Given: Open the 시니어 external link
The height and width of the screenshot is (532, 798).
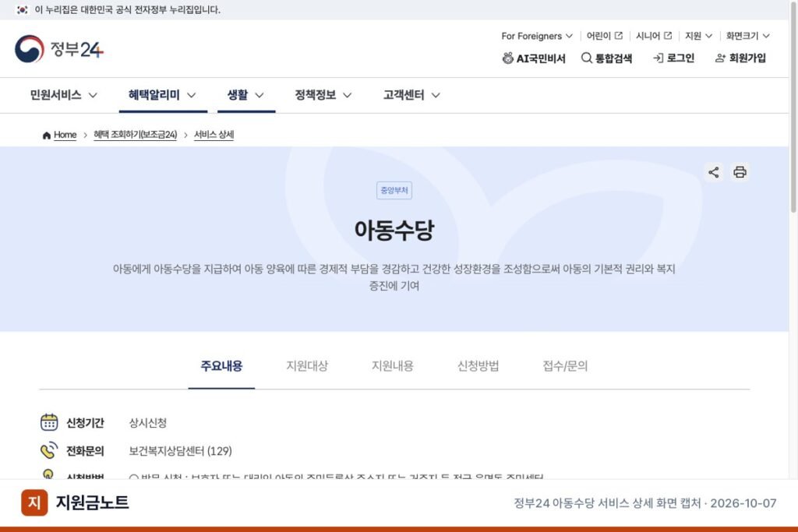Looking at the screenshot, I should [654, 36].
